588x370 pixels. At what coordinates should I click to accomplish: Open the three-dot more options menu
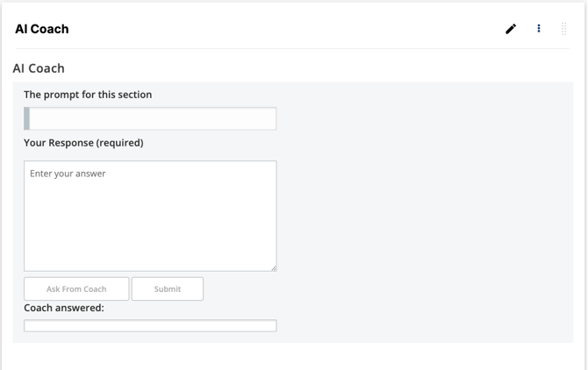click(x=539, y=28)
